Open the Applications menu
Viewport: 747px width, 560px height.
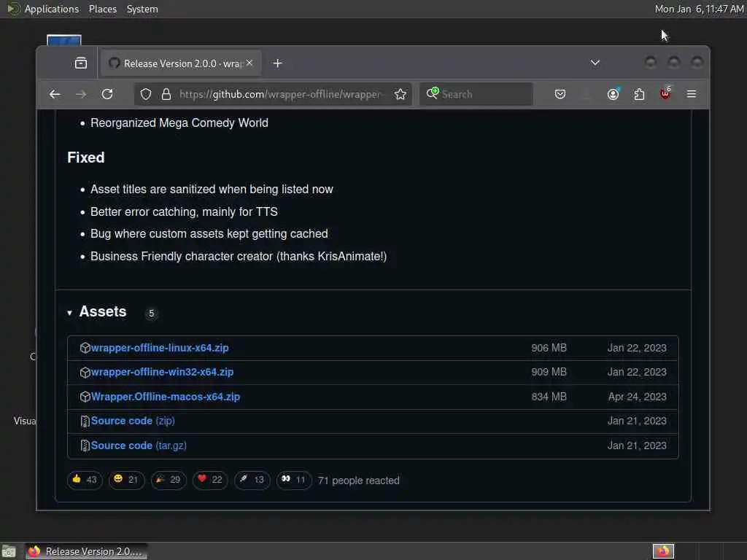point(52,9)
